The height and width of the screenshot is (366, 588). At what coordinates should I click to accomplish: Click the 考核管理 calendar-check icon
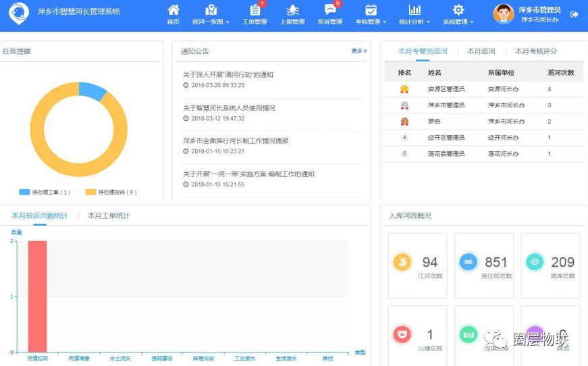click(x=371, y=10)
